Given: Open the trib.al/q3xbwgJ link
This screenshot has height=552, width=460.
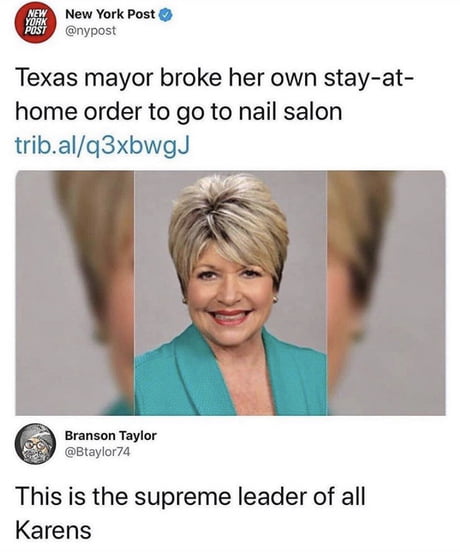Looking at the screenshot, I should pos(102,145).
